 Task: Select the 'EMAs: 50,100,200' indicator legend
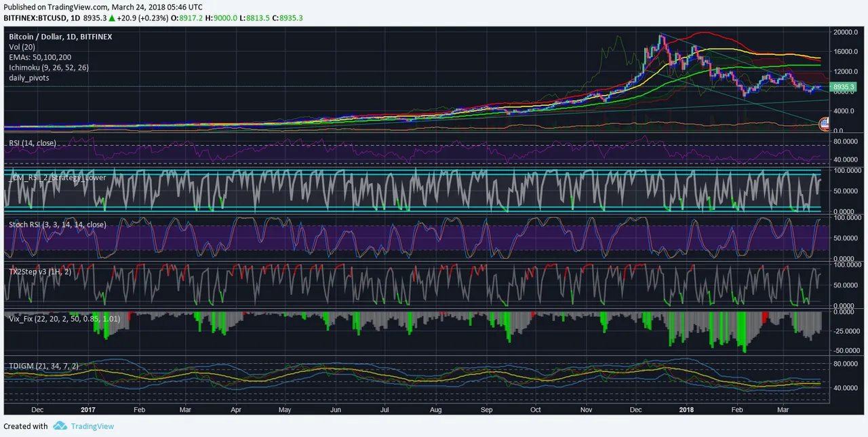(39, 57)
